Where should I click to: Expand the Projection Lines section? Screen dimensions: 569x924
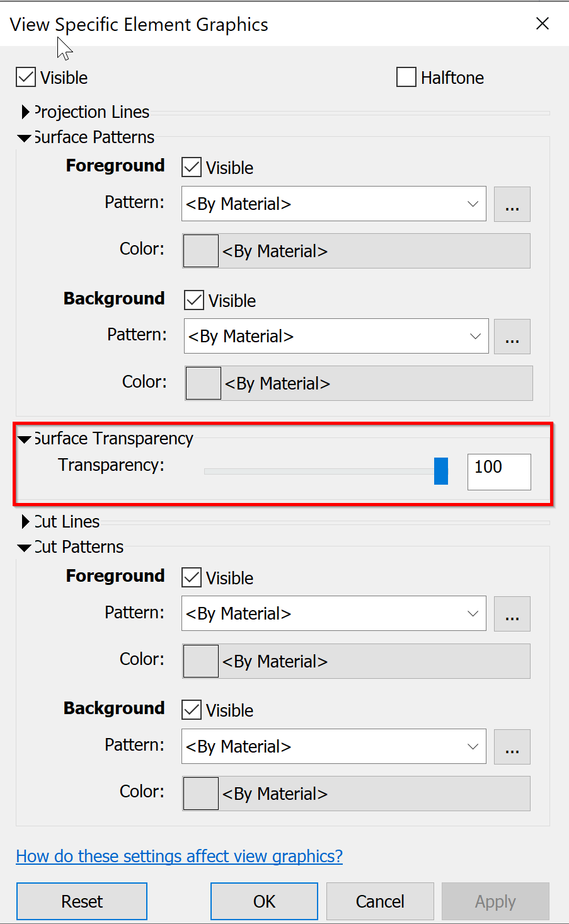tap(25, 112)
